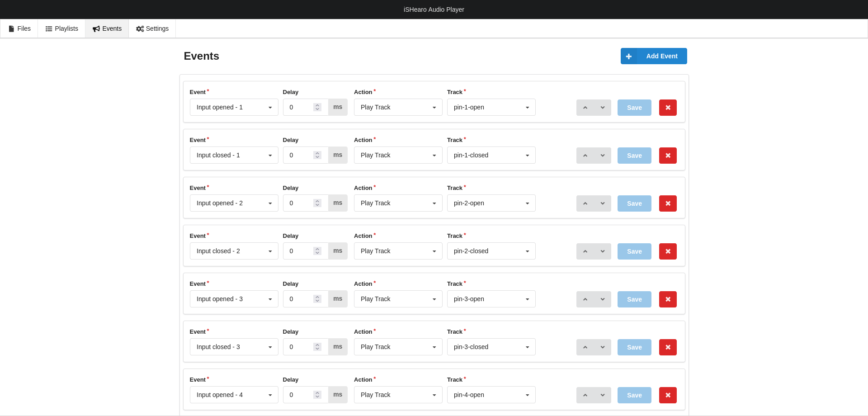
Task: Delete the pin-4-open event row
Action: (668, 395)
